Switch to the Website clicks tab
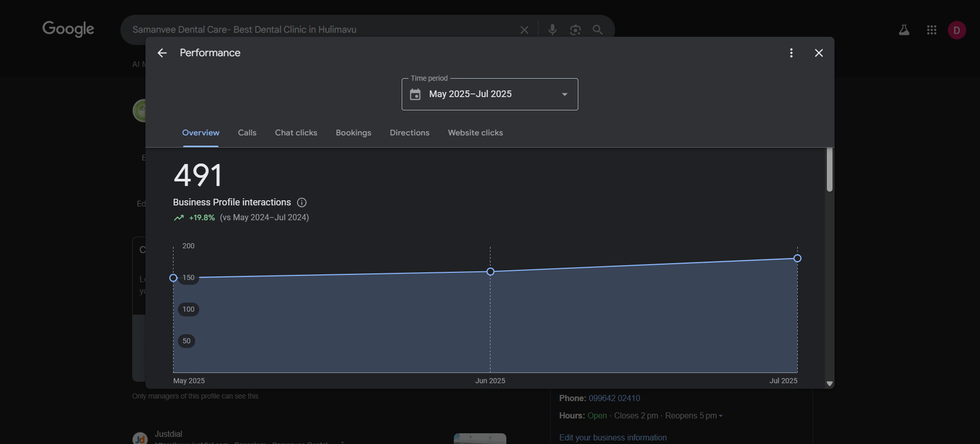The width and height of the screenshot is (980, 444). (475, 133)
